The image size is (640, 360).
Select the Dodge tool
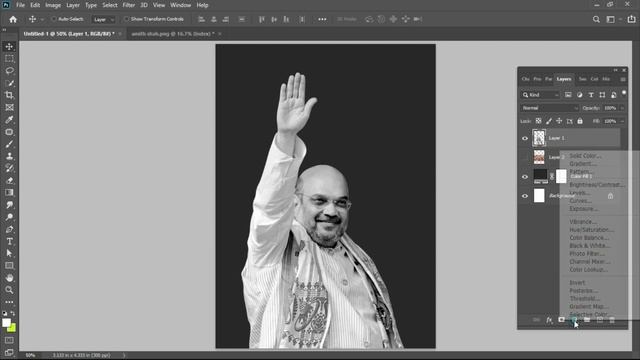point(9,217)
